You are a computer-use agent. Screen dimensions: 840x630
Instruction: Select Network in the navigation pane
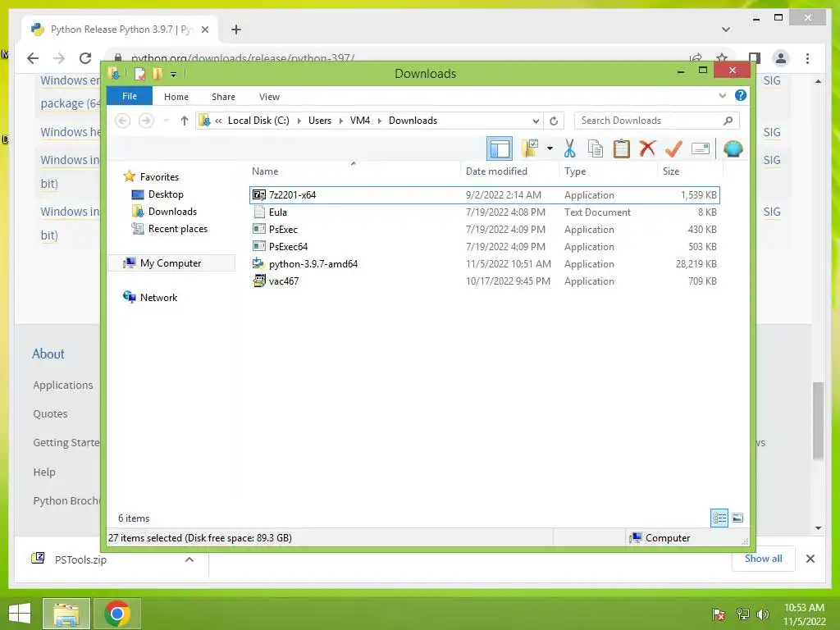150,297
